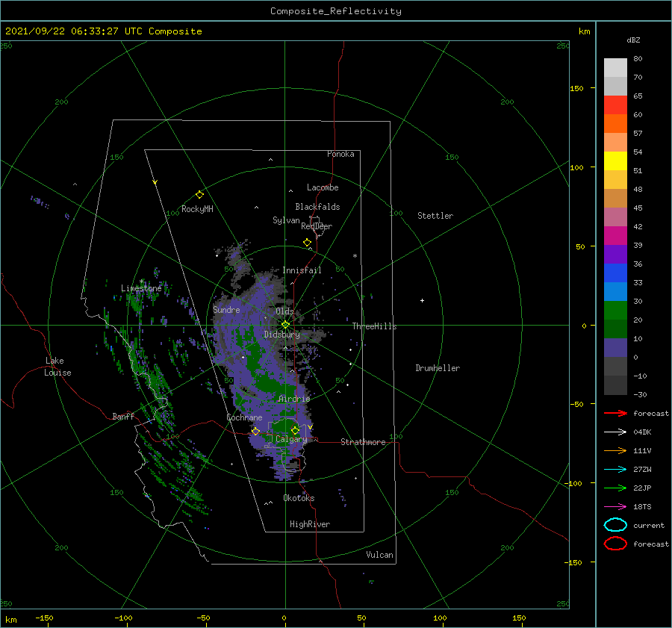Viewport: 672px width, 628px height.
Task: Click the Ponoka city label
Action: point(340,154)
